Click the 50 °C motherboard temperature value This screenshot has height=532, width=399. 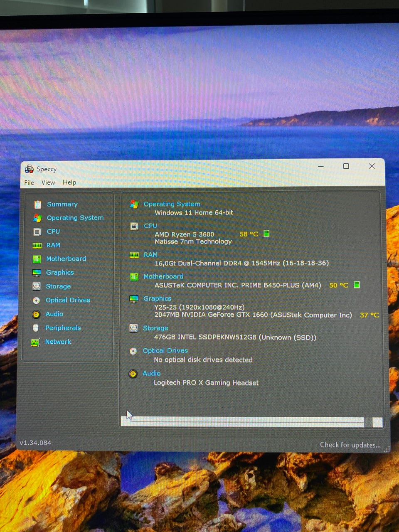[x=339, y=285]
